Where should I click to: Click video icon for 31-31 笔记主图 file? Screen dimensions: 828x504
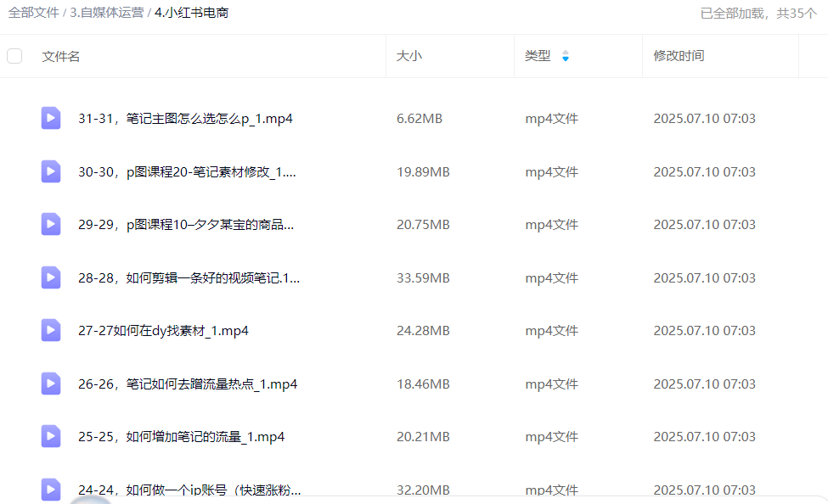tap(51, 119)
